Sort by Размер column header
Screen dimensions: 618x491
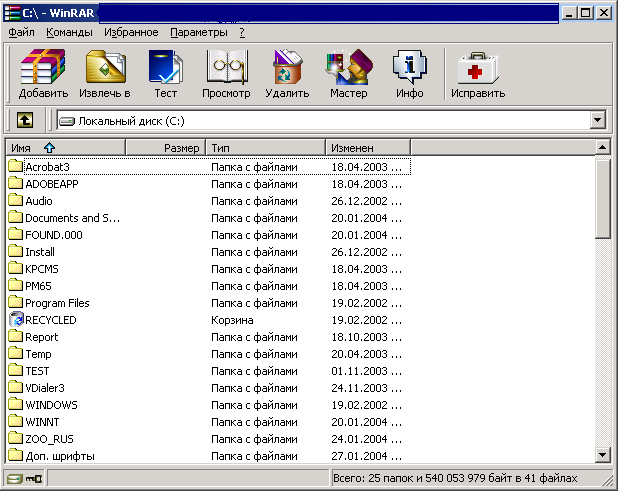coord(166,148)
